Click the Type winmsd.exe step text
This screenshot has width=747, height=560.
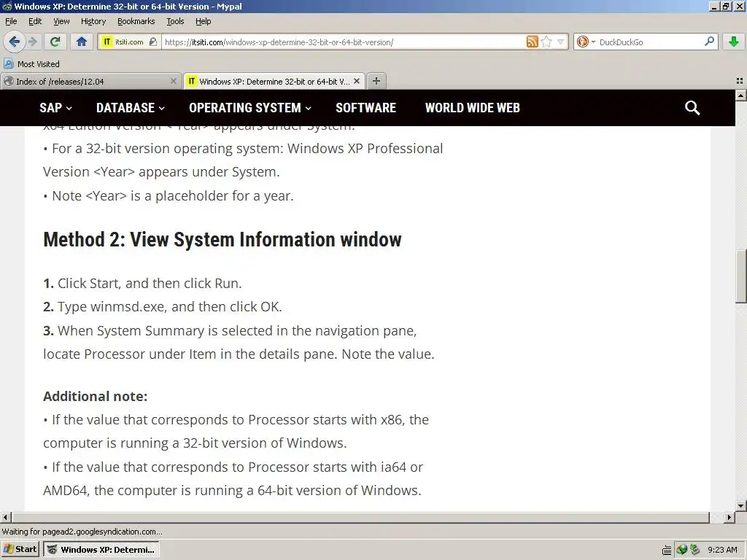click(163, 307)
